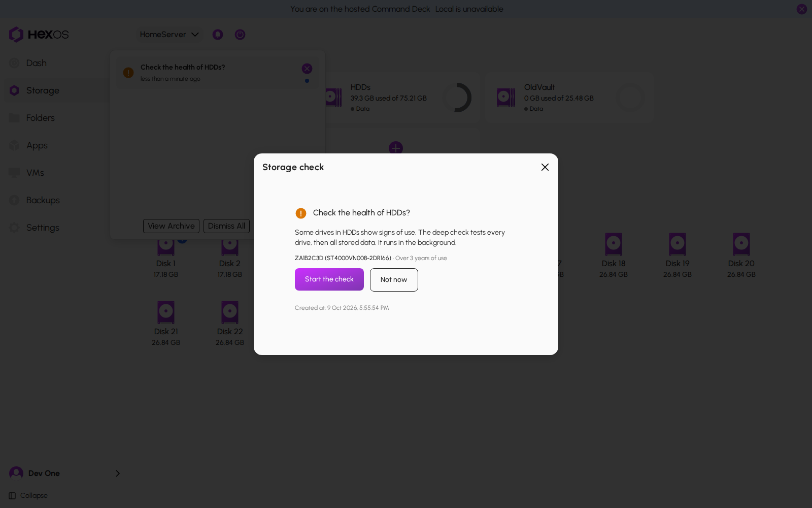Click Dismiss All notifications
The image size is (812, 508).
click(226, 226)
